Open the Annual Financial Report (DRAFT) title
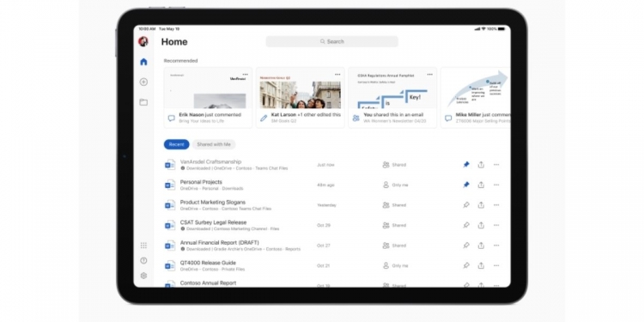The image size is (644, 322). pos(219,243)
